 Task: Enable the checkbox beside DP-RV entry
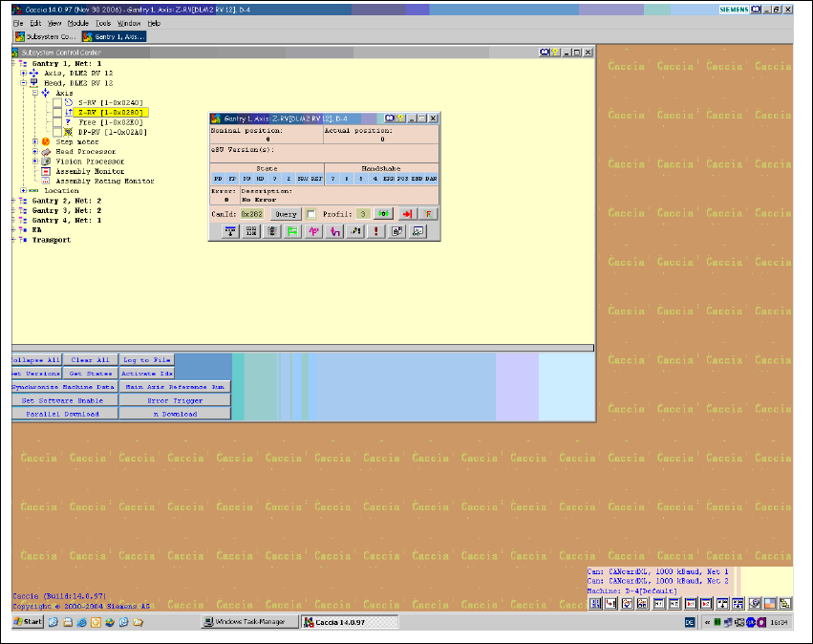[57, 132]
